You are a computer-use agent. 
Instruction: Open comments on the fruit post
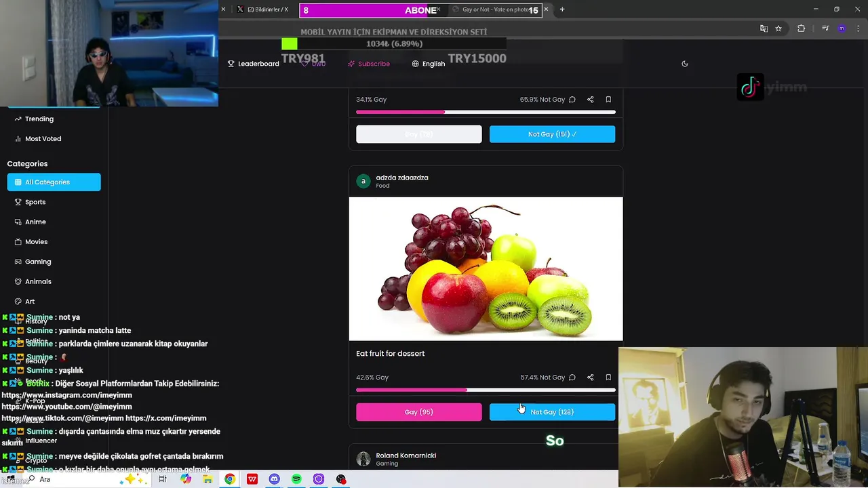(x=572, y=378)
